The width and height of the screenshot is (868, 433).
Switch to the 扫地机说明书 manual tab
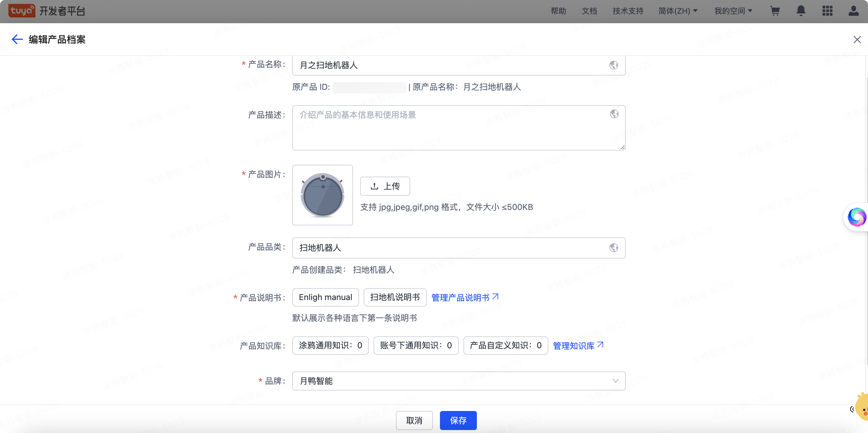395,297
